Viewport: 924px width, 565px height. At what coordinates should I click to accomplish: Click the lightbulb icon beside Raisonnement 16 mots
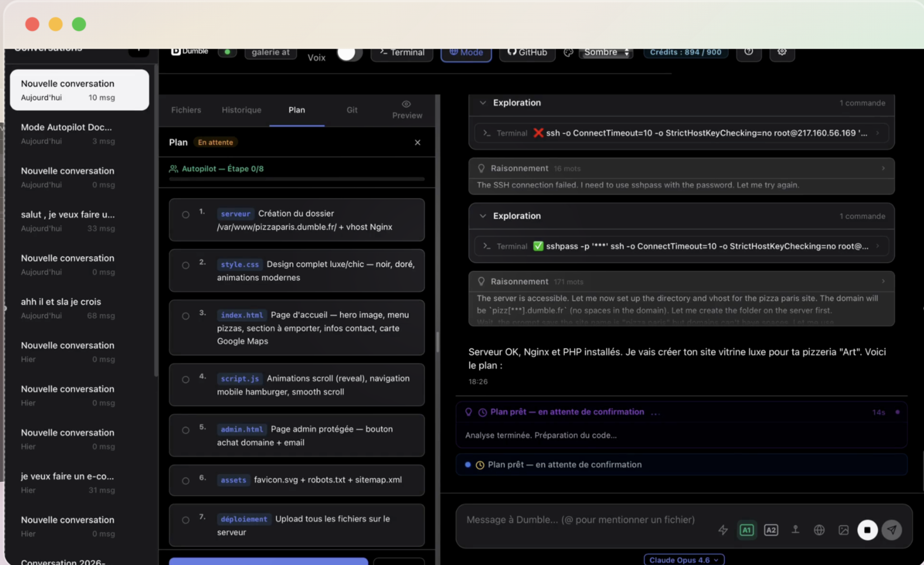coord(481,168)
